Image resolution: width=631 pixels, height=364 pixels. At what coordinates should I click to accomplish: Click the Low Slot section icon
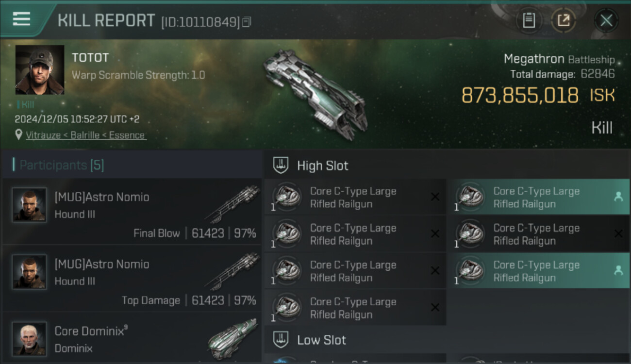pos(281,340)
